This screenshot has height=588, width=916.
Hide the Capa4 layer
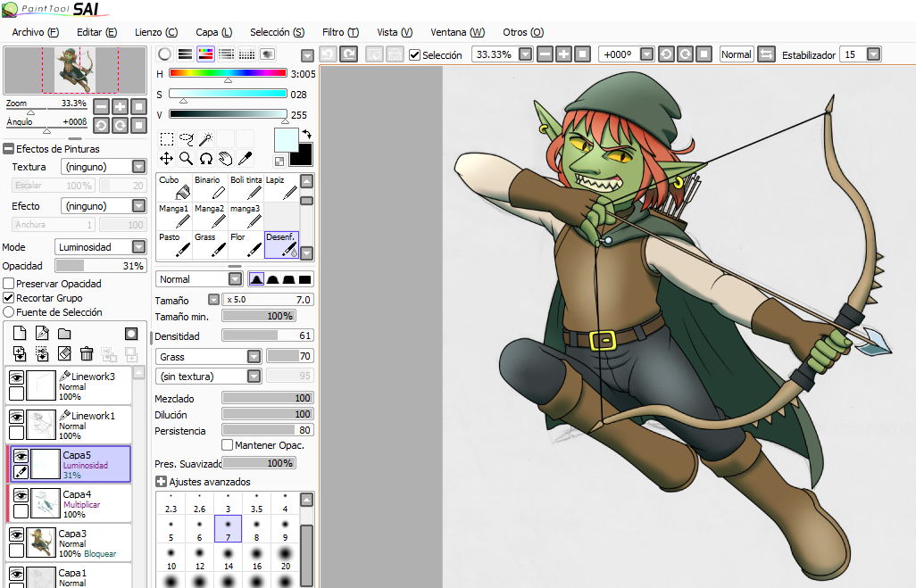pyautogui.click(x=21, y=495)
